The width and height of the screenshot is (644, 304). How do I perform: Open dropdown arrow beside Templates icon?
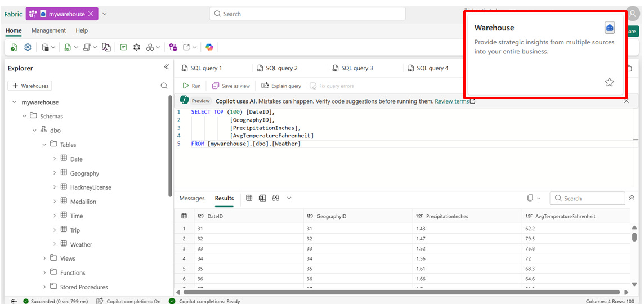coord(95,48)
